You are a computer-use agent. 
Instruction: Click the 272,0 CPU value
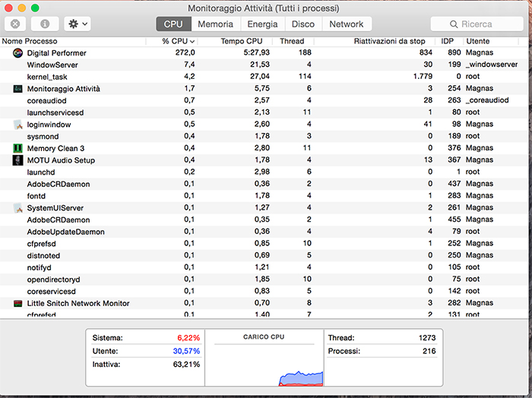pyautogui.click(x=185, y=52)
